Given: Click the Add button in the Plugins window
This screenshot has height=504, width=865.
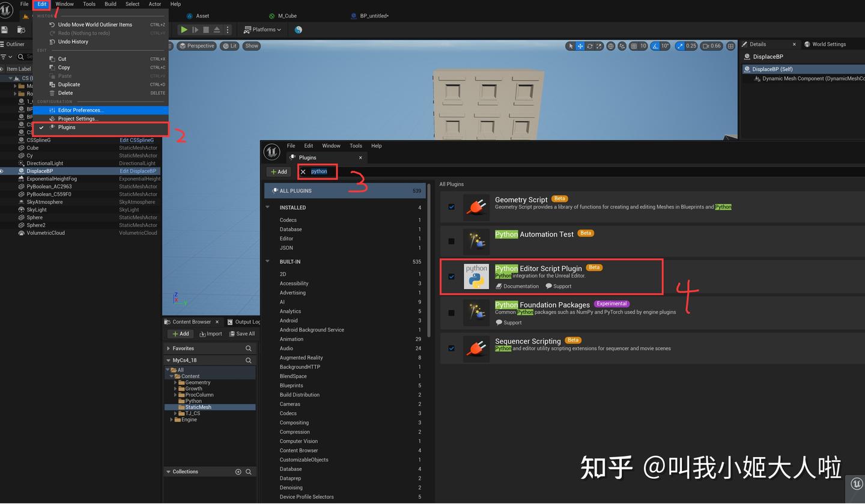Looking at the screenshot, I should tap(278, 171).
